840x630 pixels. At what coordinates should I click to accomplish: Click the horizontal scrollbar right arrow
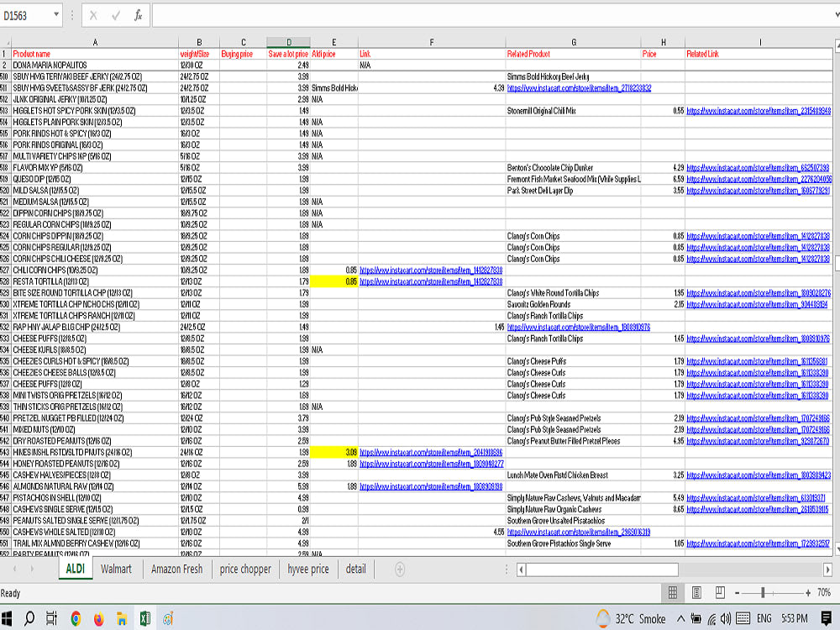tap(827, 569)
